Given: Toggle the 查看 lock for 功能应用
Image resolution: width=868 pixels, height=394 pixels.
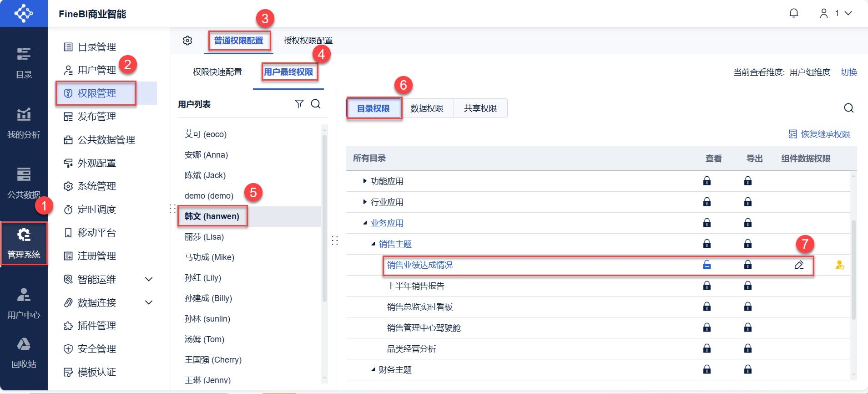Looking at the screenshot, I should tap(707, 181).
